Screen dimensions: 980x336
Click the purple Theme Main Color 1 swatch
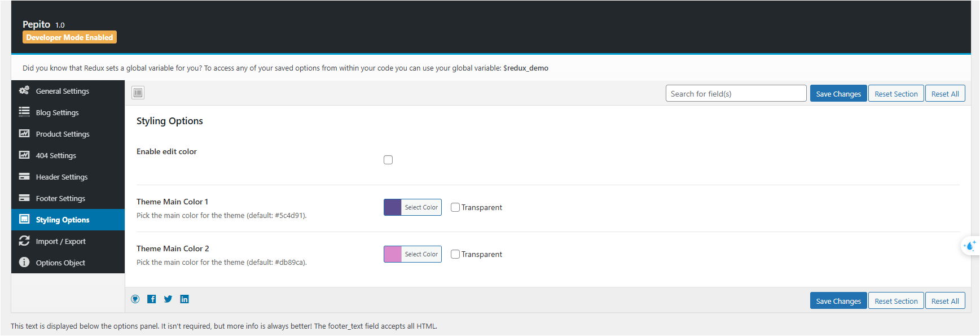point(393,207)
